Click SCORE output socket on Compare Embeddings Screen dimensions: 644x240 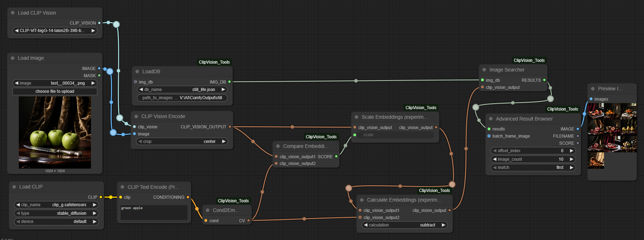pyautogui.click(x=336, y=156)
